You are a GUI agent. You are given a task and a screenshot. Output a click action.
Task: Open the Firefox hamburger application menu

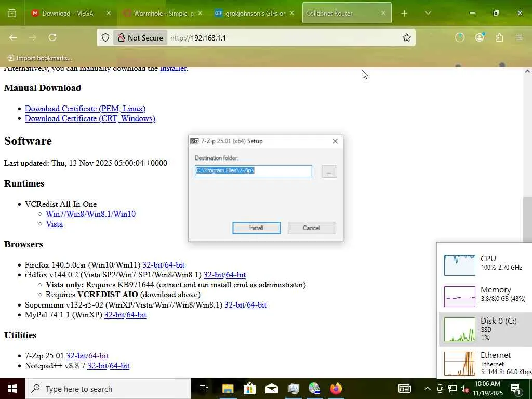[x=519, y=37]
